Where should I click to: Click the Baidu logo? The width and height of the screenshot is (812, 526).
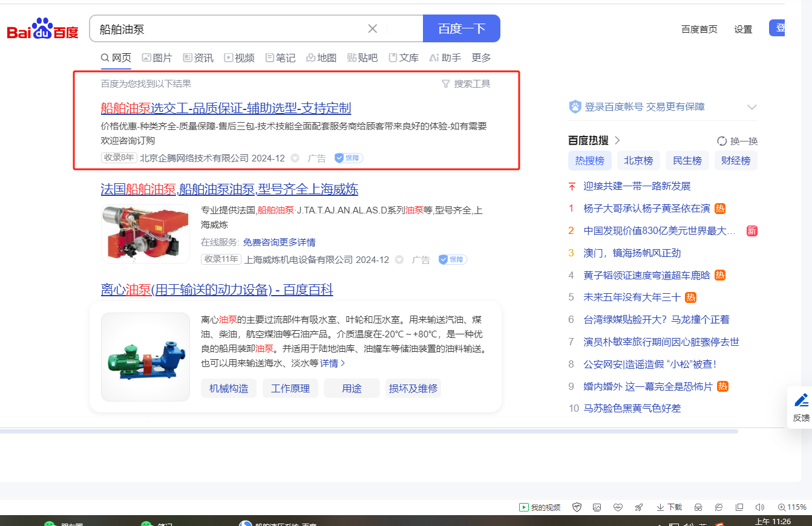[42, 29]
